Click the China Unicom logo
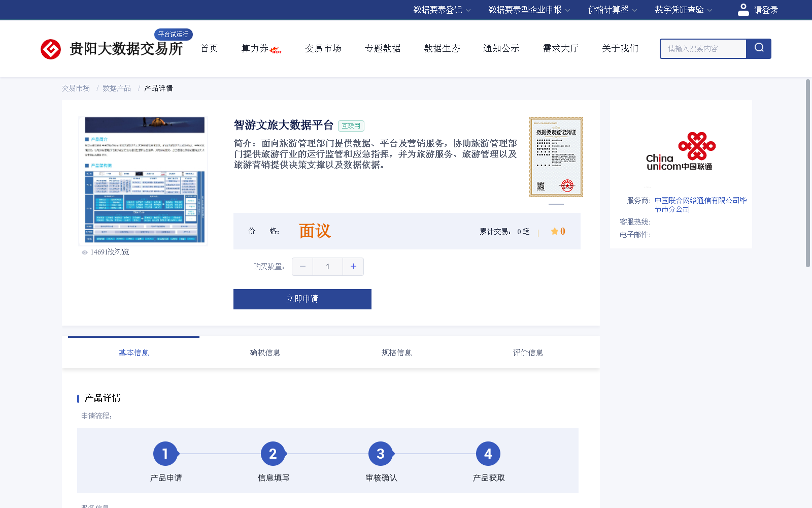Screen dimensions: 812x508 coord(680,151)
